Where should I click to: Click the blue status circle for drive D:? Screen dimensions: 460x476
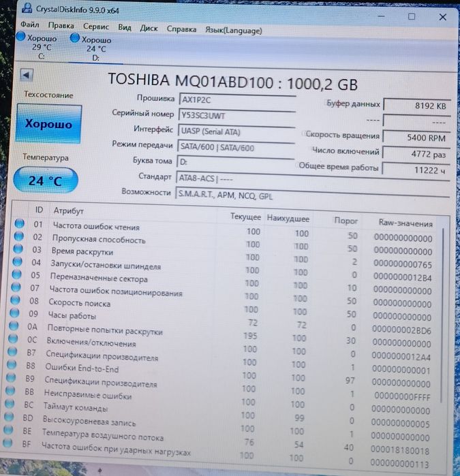(74, 38)
